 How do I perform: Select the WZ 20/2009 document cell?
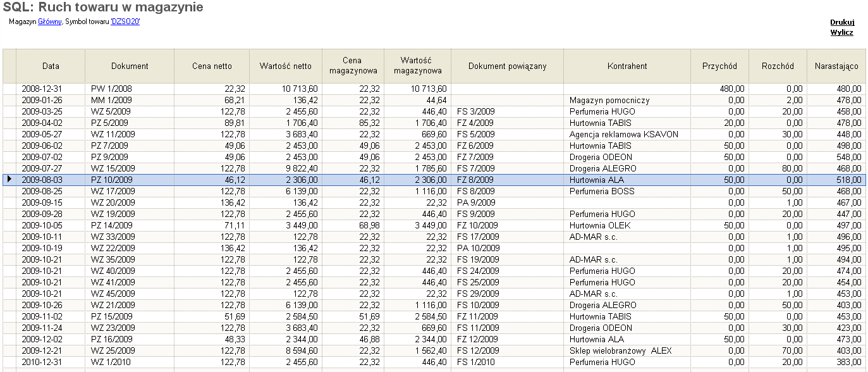pyautogui.click(x=130, y=202)
